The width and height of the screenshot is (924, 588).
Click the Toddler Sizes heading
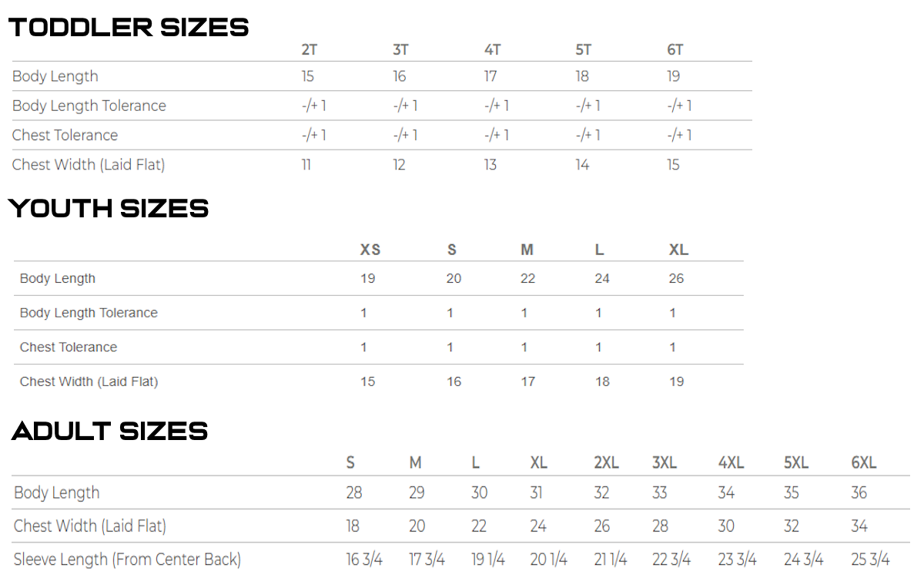pyautogui.click(x=129, y=28)
